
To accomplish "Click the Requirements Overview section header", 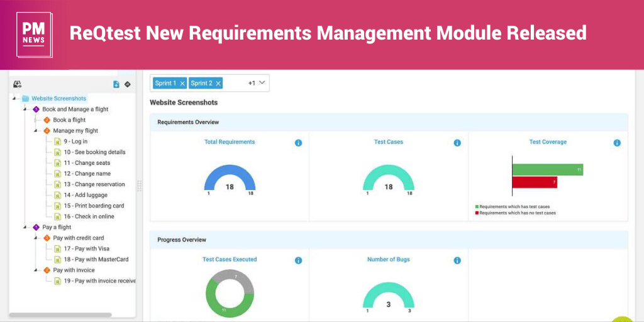I will coord(389,122).
